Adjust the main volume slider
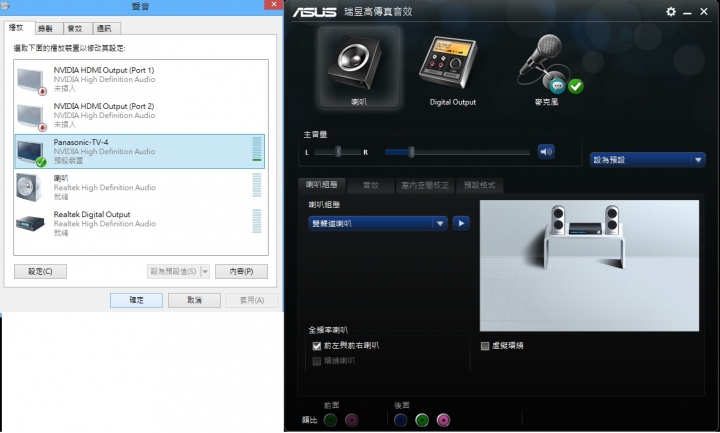720x433 pixels. coord(411,152)
